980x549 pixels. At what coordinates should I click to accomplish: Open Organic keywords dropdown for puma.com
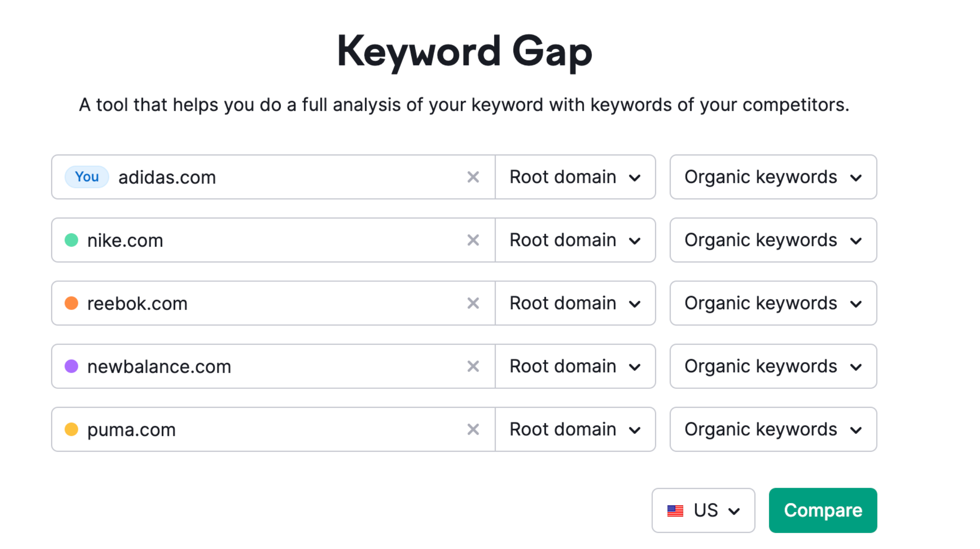click(773, 430)
